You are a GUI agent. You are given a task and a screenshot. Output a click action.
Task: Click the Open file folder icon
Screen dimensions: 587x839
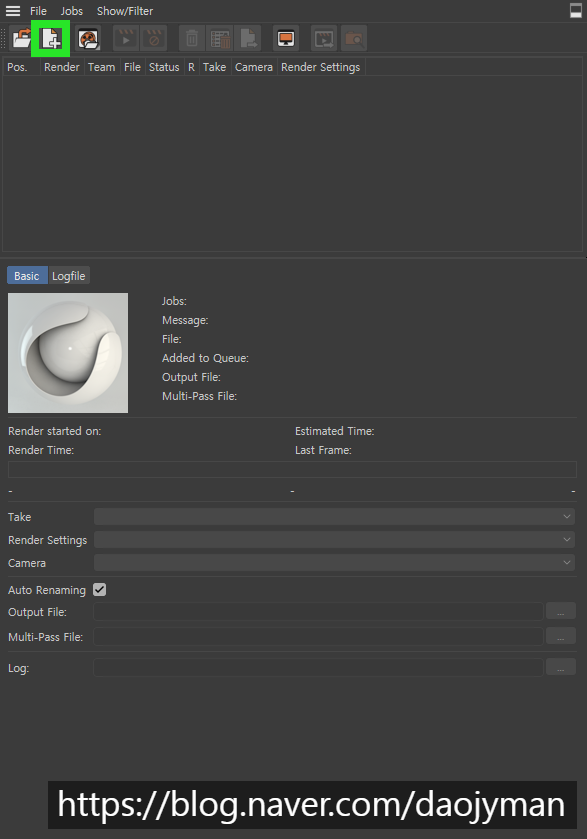21,39
